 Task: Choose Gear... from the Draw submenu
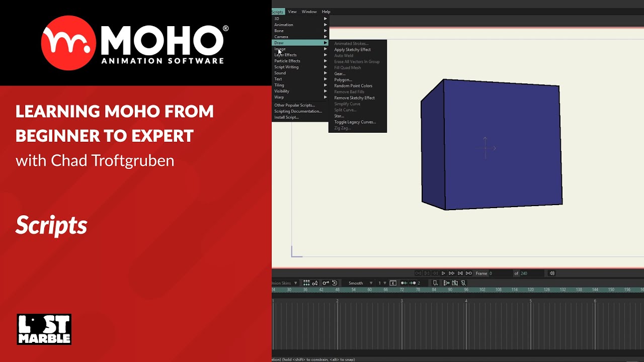(x=358, y=73)
